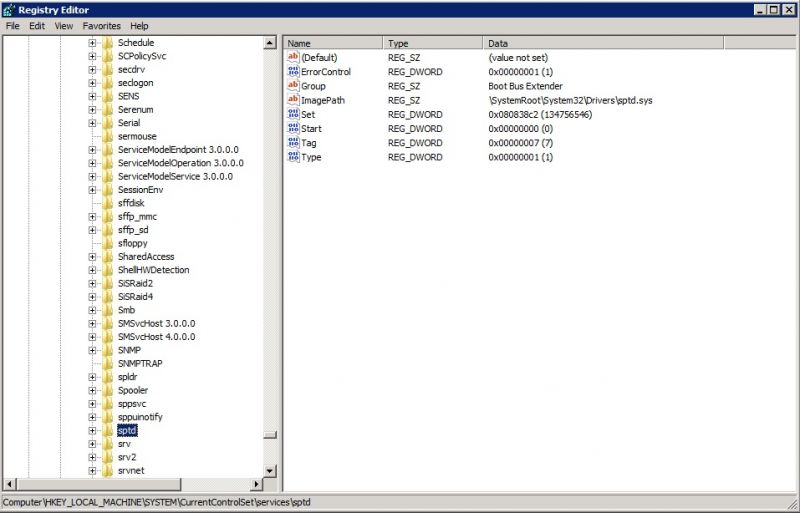Select the Type value entry
The height and width of the screenshot is (513, 800).
point(311,158)
